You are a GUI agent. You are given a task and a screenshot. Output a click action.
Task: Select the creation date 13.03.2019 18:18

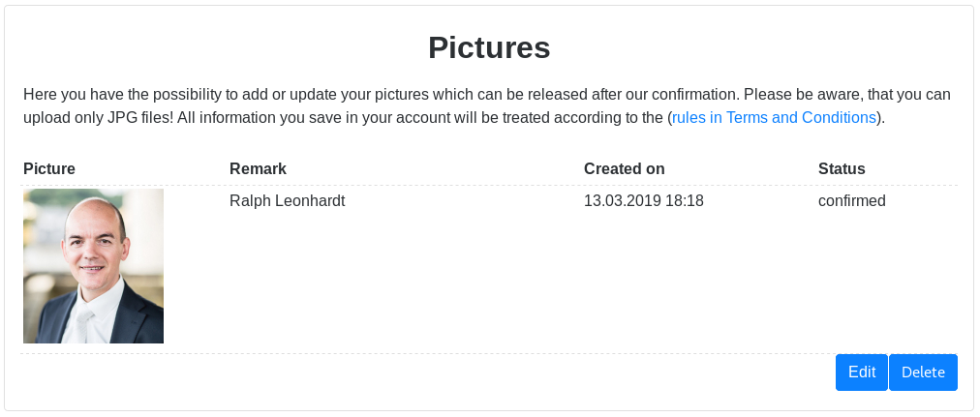(x=643, y=201)
